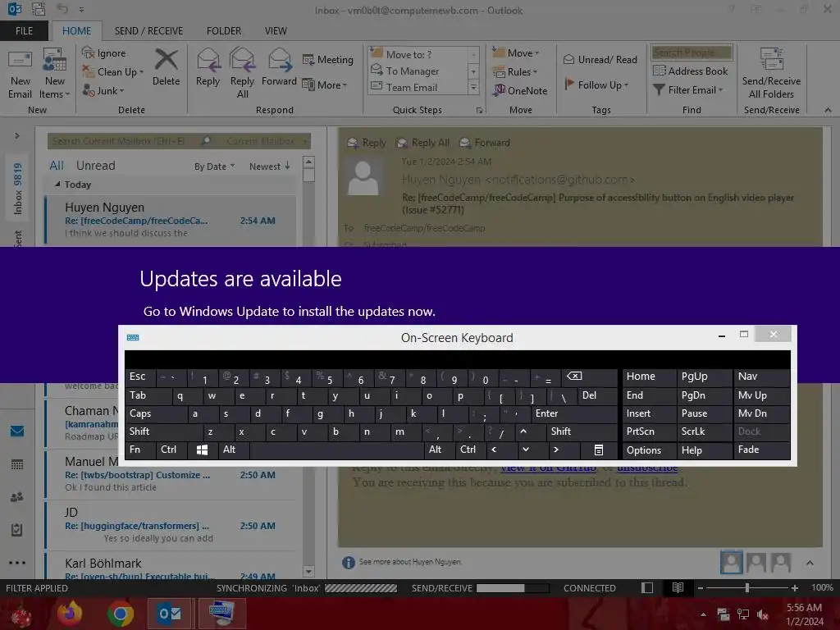
Task: Select the All messages filter
Action: point(57,166)
